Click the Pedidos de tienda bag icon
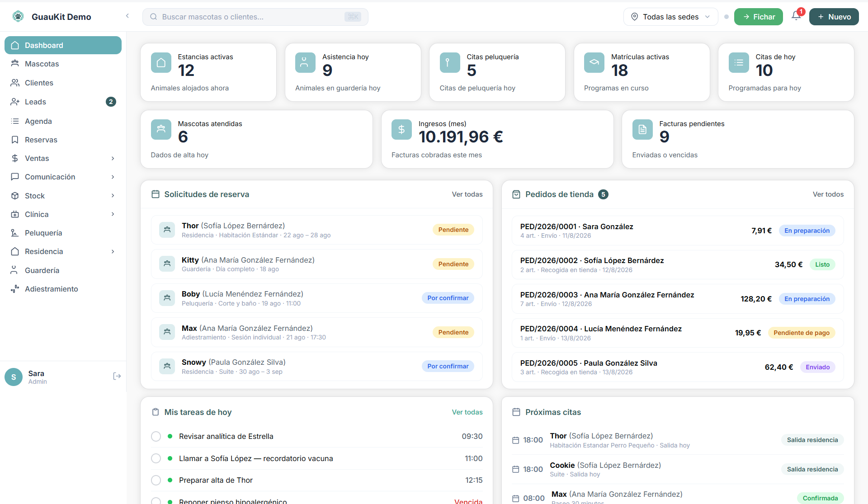This screenshot has height=504, width=868. pyautogui.click(x=516, y=194)
